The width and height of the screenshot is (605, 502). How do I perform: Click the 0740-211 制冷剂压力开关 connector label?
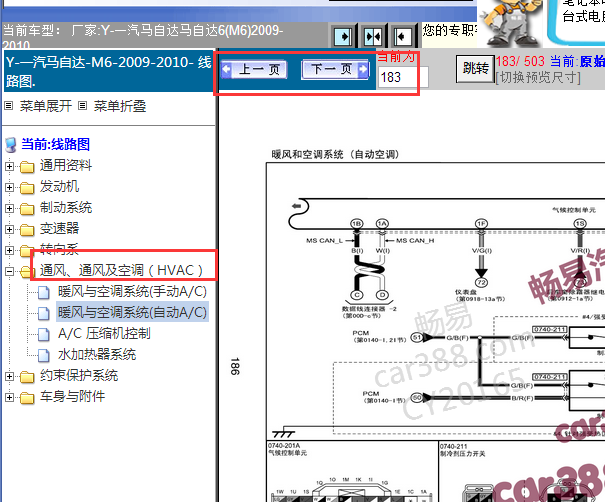[x=463, y=450]
